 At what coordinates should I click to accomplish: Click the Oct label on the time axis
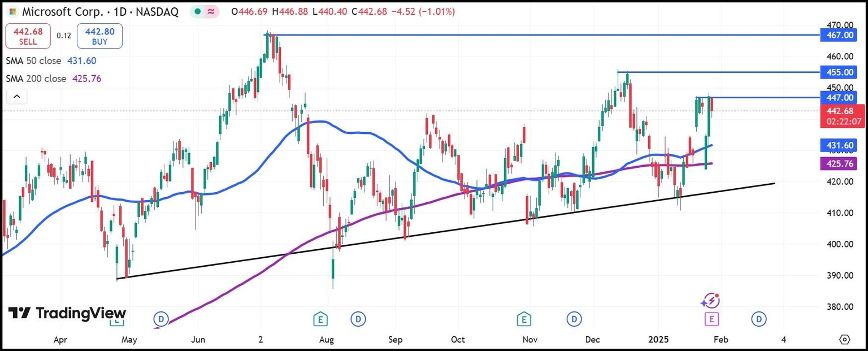[458, 340]
